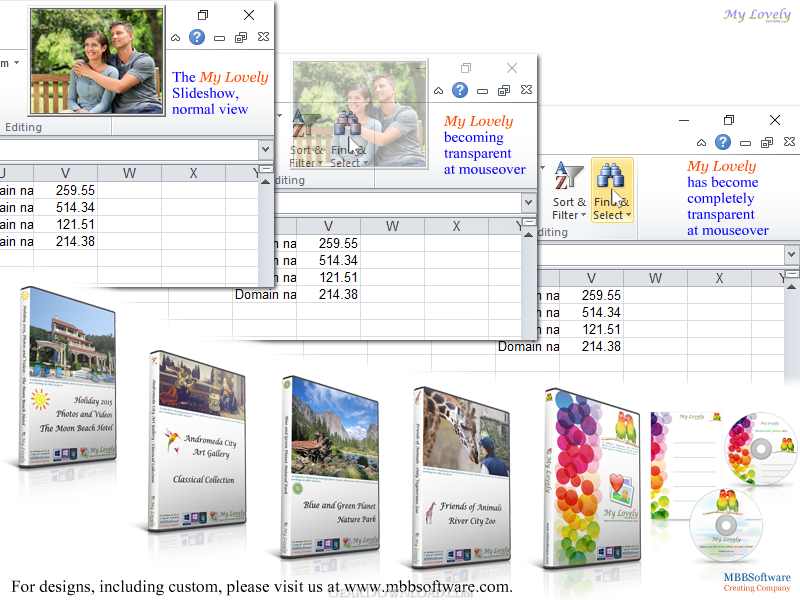
Task: Collapse the ribbon in completely transparent window
Action: pyautogui.click(x=702, y=143)
